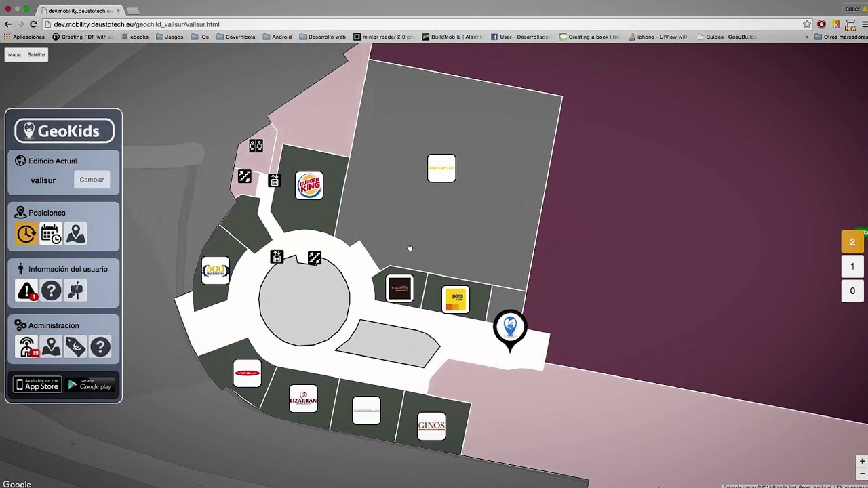Click the browser back arrow
868x488 pixels.
[x=8, y=24]
